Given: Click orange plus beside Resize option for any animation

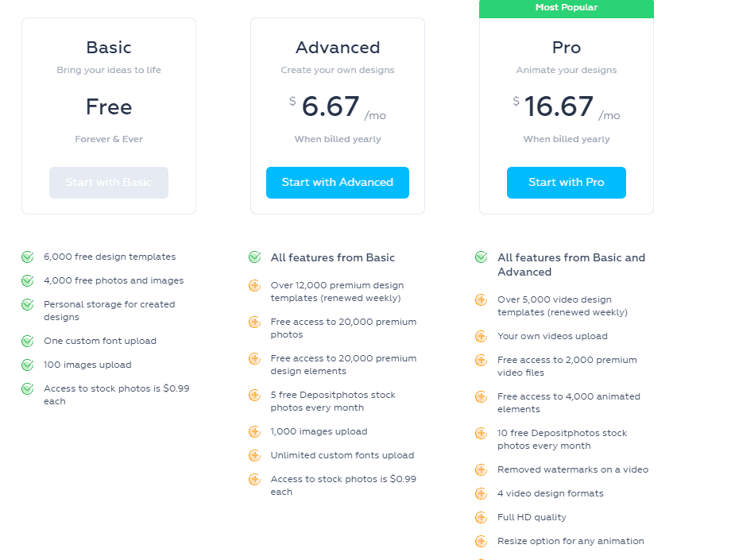Looking at the screenshot, I should 482,541.
